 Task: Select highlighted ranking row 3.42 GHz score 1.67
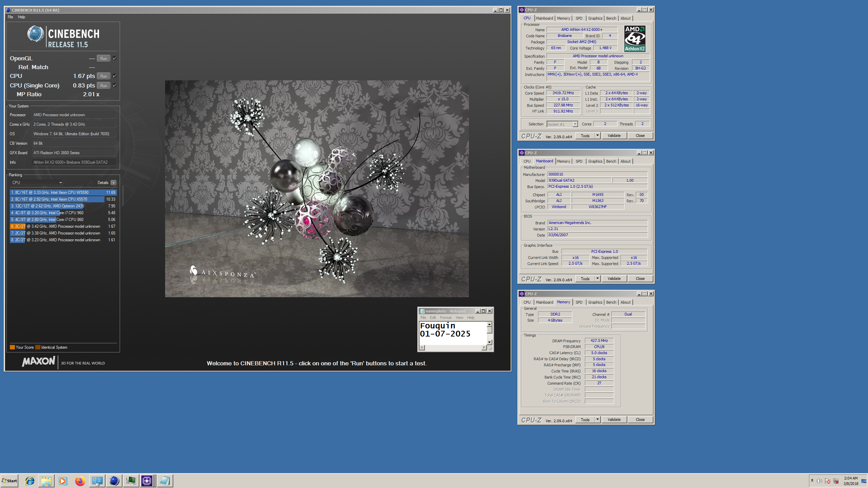[x=63, y=226]
